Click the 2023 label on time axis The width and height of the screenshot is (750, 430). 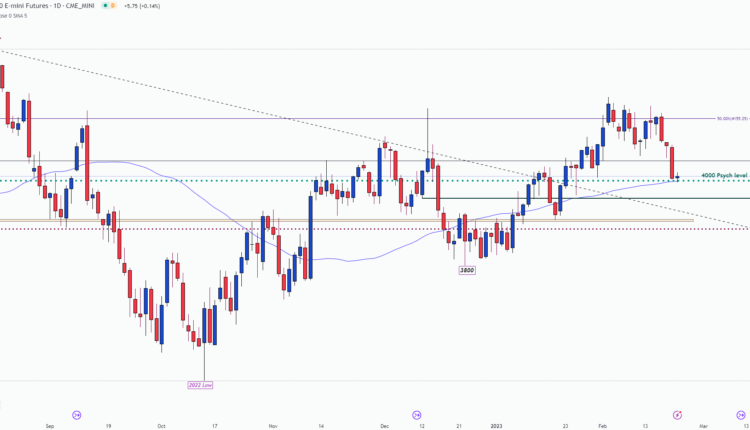click(x=498, y=424)
